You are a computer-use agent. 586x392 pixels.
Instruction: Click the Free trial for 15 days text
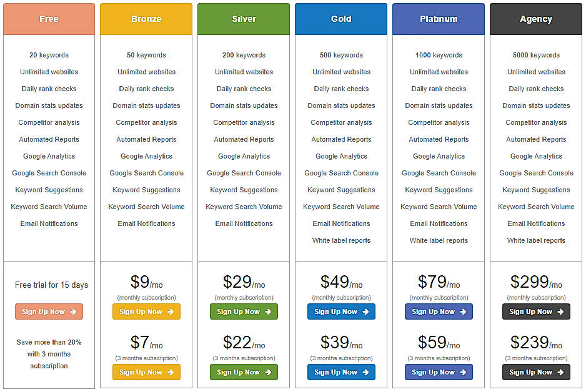[49, 285]
